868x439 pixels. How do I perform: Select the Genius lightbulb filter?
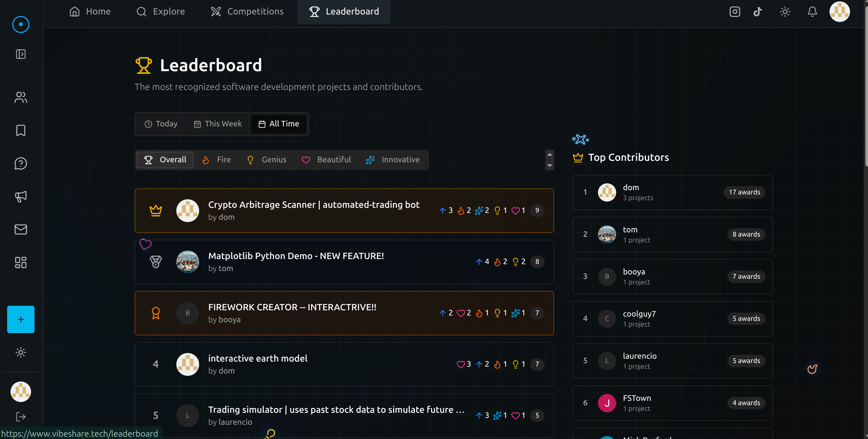pos(250,160)
